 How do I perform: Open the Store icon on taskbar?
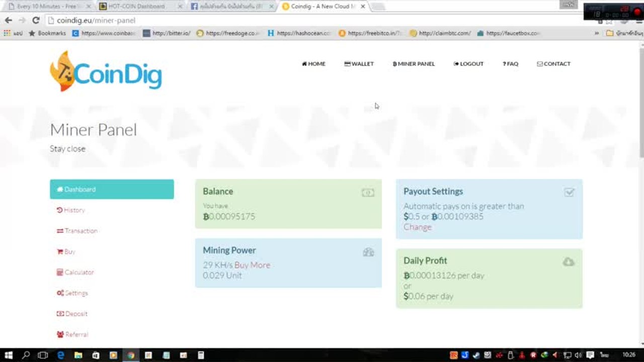click(x=96, y=355)
